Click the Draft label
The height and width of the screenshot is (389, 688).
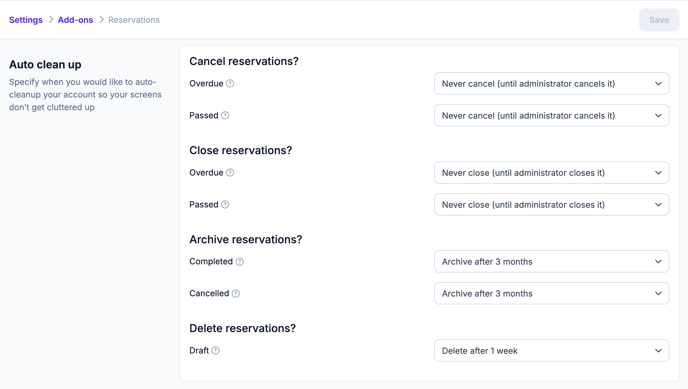tap(199, 350)
